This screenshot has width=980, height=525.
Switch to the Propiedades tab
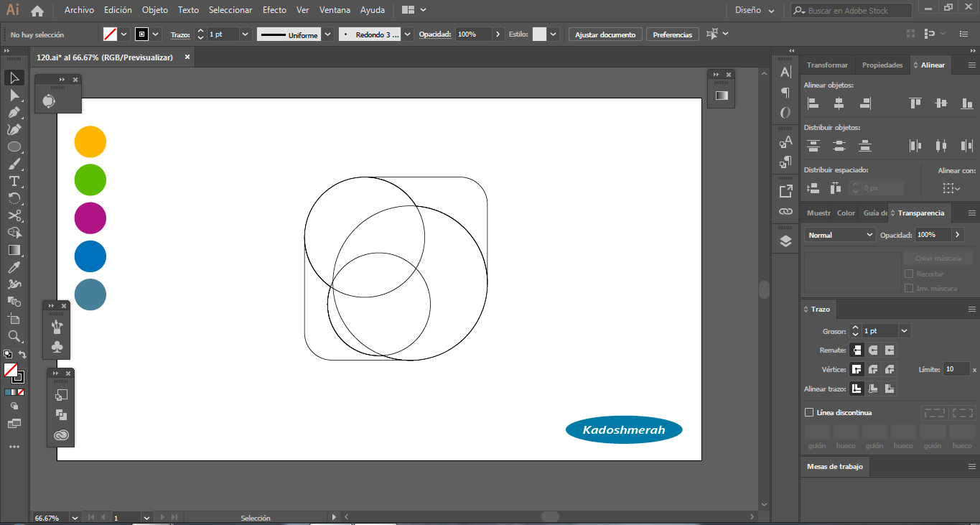(882, 65)
